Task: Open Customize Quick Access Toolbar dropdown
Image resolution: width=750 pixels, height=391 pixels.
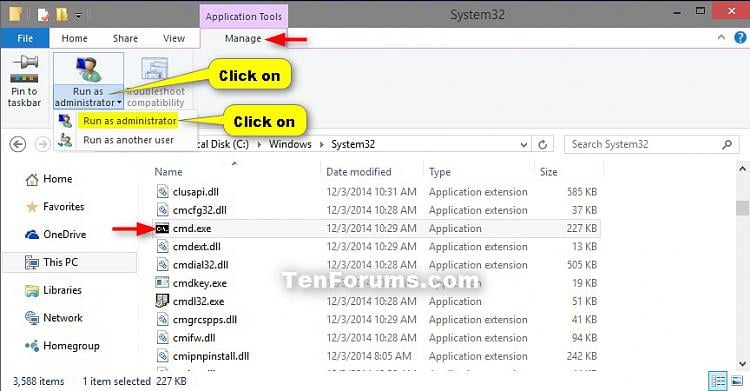Action: pos(78,16)
